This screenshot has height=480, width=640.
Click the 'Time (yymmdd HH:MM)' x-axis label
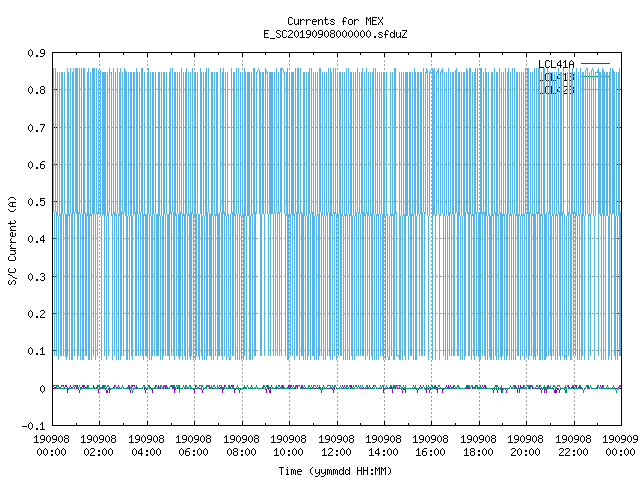point(335,471)
